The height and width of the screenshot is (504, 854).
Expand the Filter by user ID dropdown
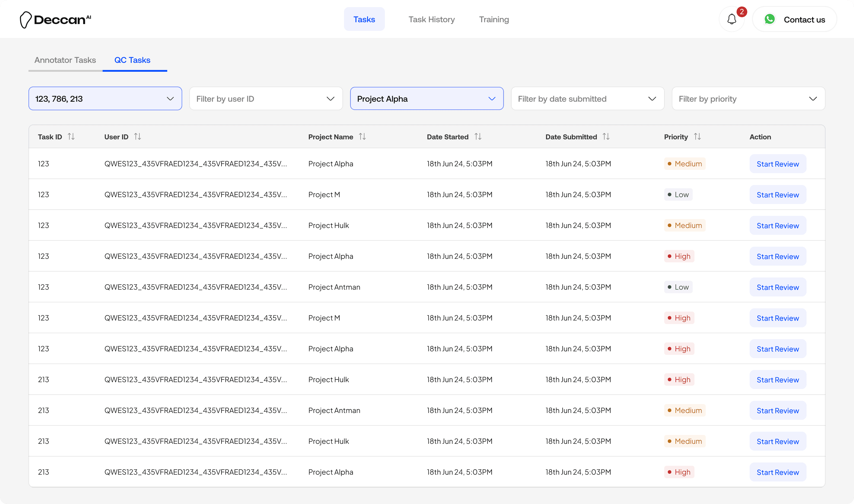click(x=266, y=99)
